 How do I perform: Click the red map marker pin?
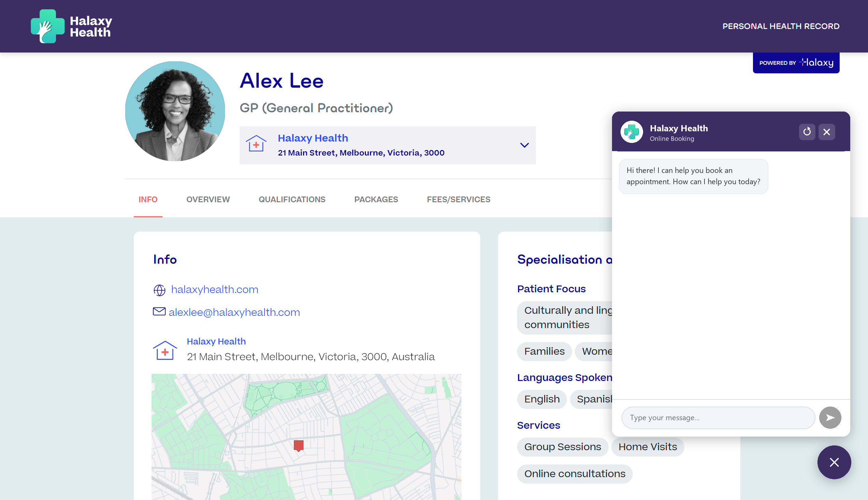pyautogui.click(x=299, y=446)
